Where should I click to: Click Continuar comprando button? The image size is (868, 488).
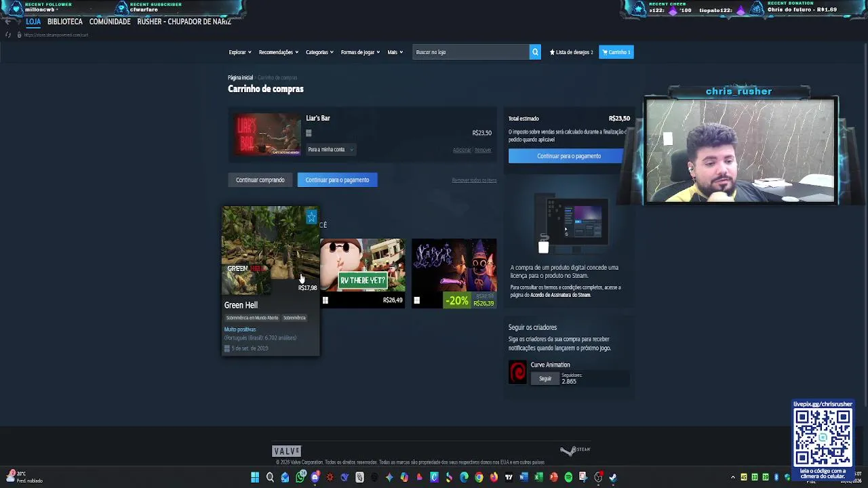(x=260, y=180)
